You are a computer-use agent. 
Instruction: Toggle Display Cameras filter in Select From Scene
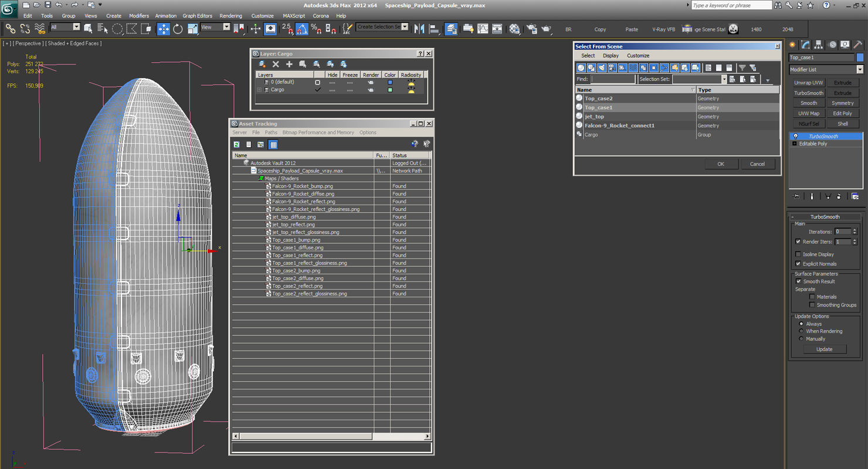(612, 68)
